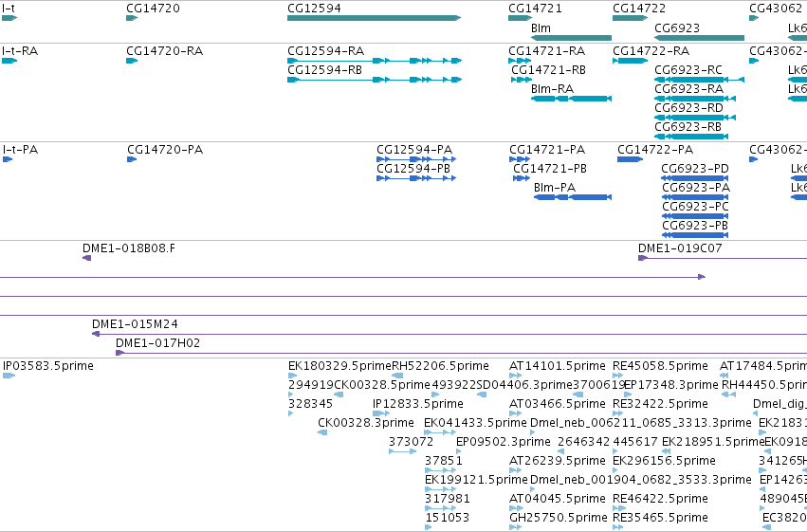Click the CG6923-PB protein label
Image resolution: width=807 pixels, height=532 pixels.
[695, 226]
